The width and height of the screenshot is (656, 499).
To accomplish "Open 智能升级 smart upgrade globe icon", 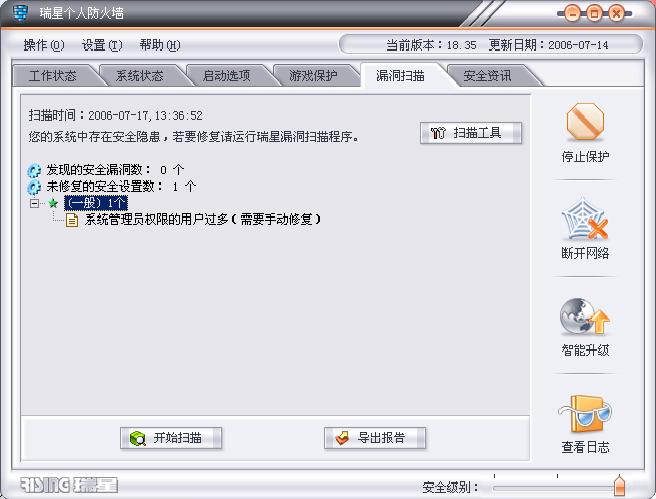I will click(x=585, y=316).
